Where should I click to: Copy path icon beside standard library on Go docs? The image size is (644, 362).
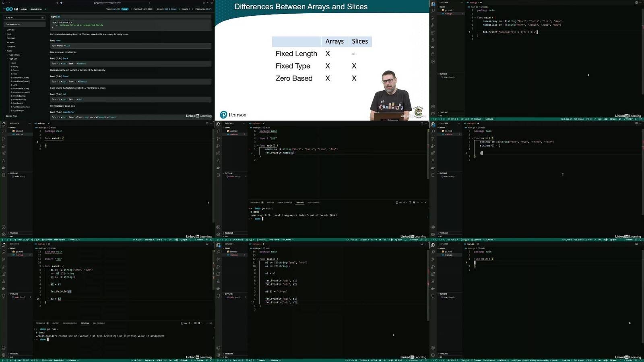pos(45,9)
